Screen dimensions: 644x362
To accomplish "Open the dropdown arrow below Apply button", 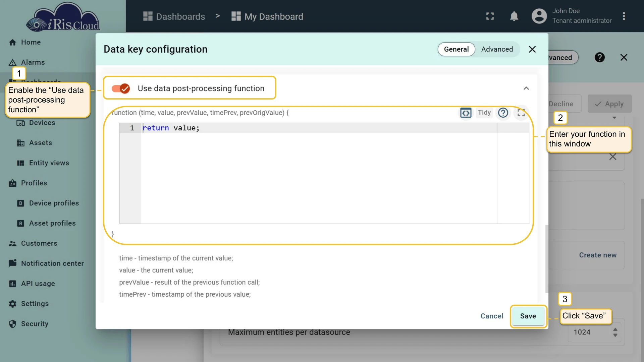I will pyautogui.click(x=614, y=118).
